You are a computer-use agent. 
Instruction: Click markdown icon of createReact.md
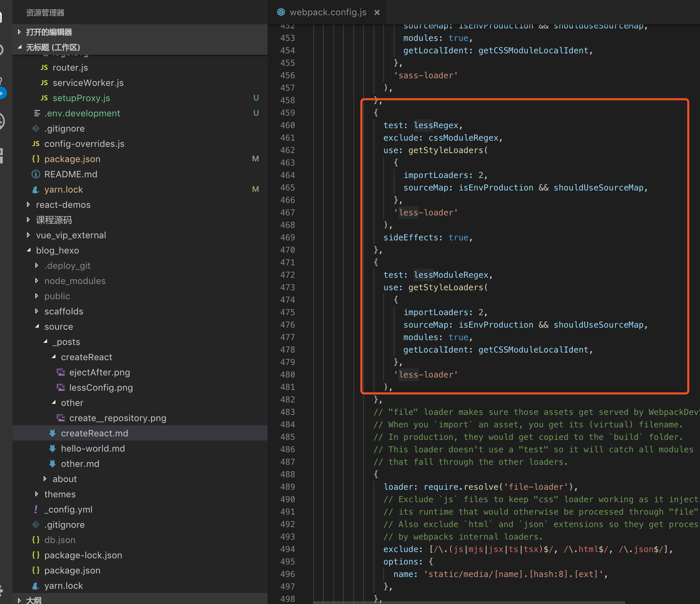click(x=53, y=433)
